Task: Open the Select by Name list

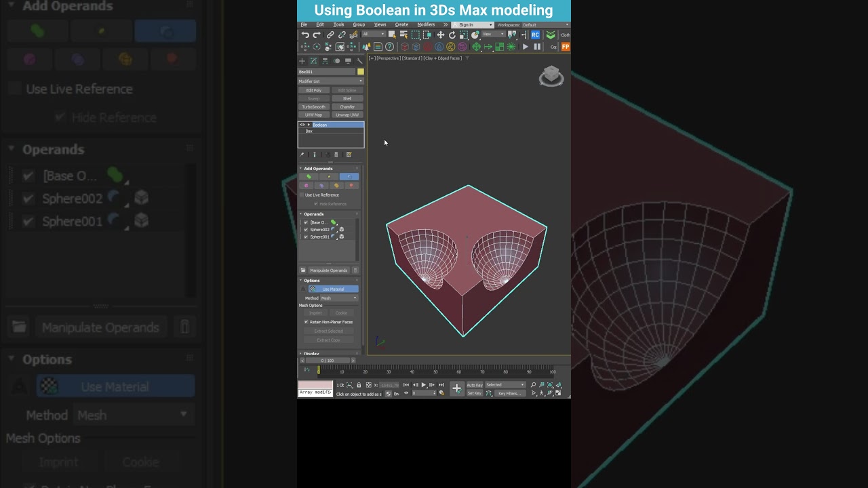Action: tap(403, 35)
